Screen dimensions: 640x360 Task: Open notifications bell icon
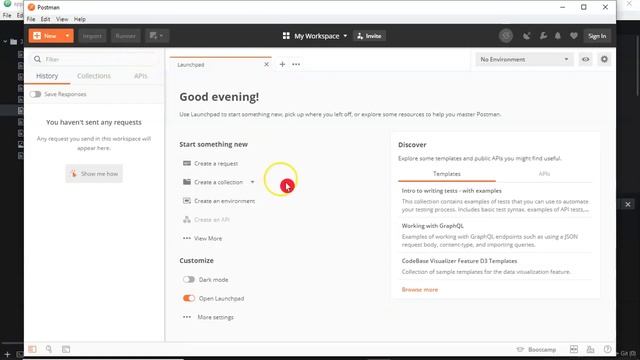(558, 36)
